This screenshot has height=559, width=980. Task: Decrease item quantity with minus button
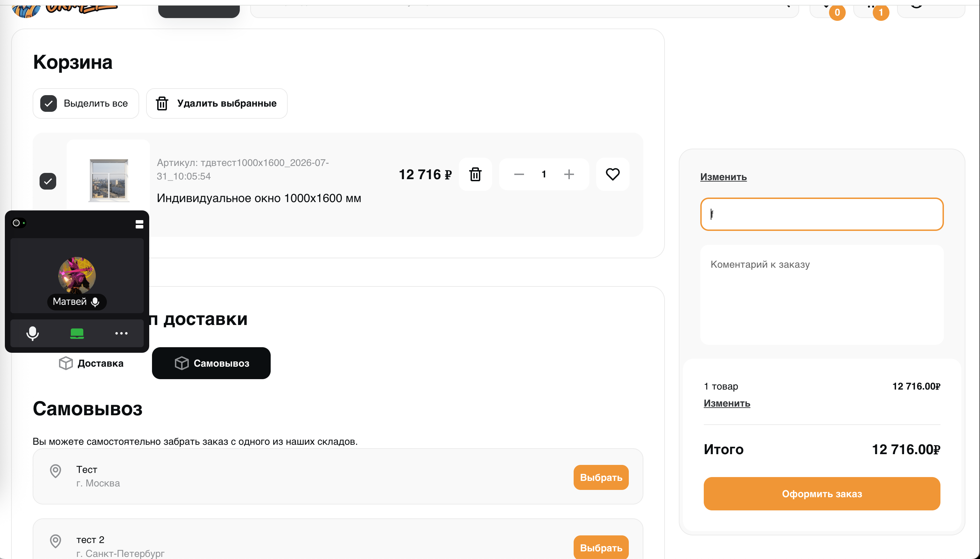tap(519, 174)
